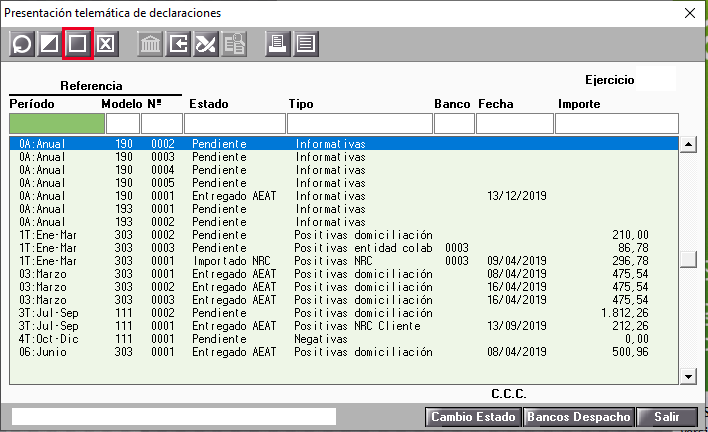Focus the Banco filter box
Viewport: 708px width, 432px height.
click(454, 124)
